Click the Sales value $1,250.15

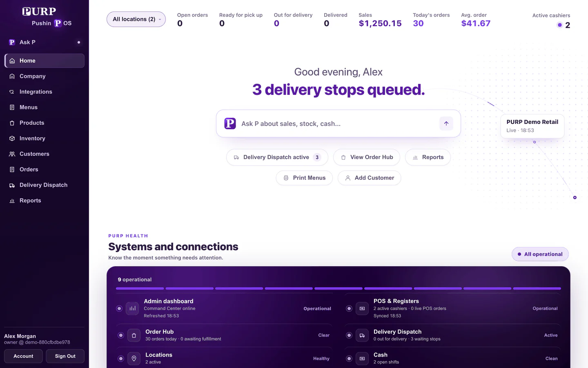tap(380, 24)
